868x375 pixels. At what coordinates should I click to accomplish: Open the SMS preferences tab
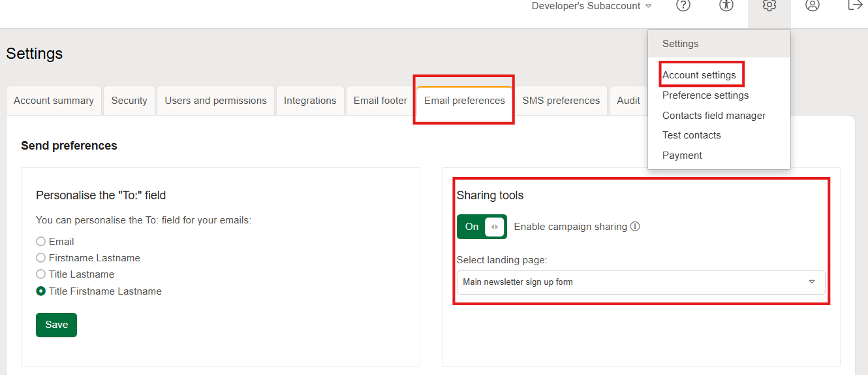point(561,101)
